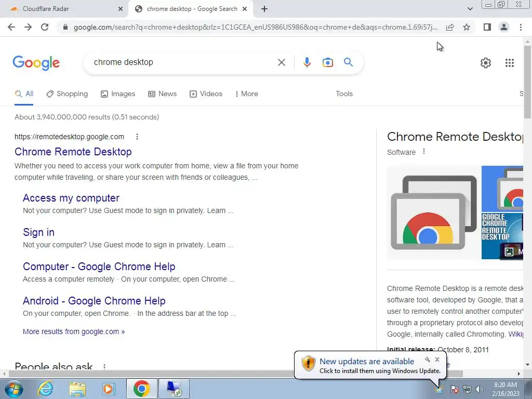Clear the search box text
532x399 pixels.
click(281, 62)
